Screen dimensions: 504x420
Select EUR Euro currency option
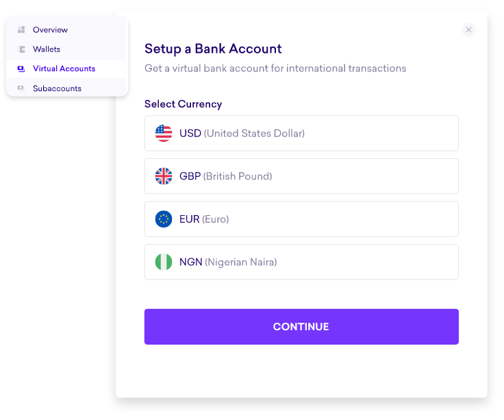(301, 219)
